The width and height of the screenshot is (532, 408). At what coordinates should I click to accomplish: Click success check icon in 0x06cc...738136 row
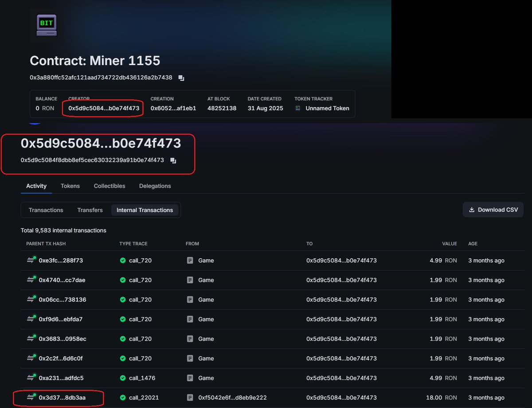(x=123, y=299)
